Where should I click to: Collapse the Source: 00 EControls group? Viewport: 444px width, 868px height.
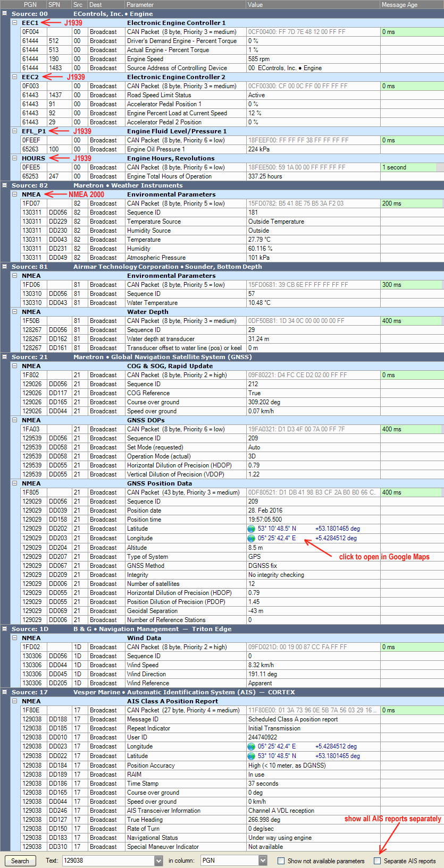(x=5, y=14)
